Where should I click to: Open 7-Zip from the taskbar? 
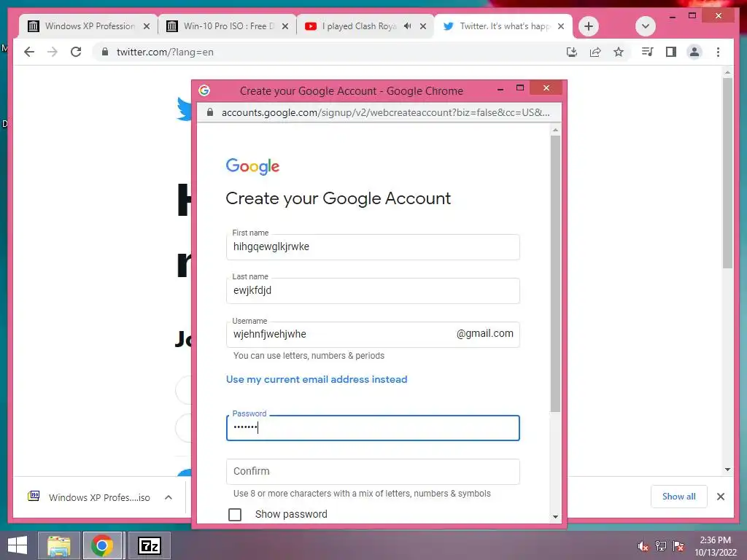tap(149, 545)
